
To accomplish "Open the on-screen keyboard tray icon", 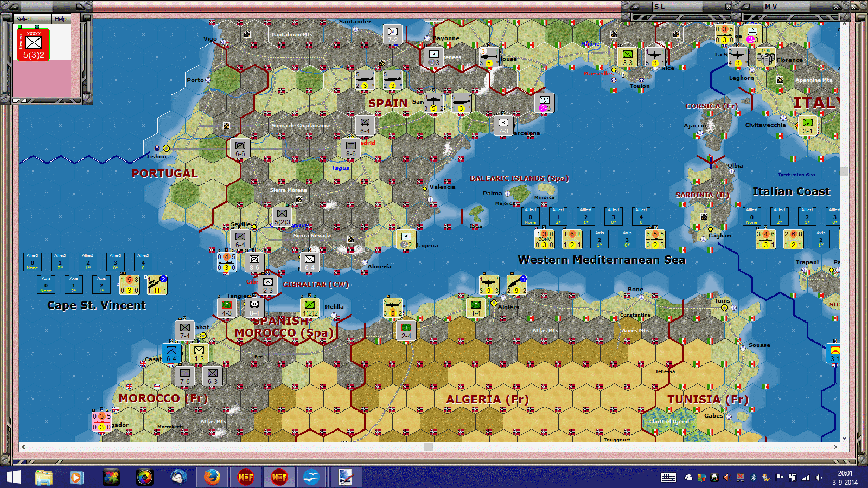I will (x=668, y=477).
